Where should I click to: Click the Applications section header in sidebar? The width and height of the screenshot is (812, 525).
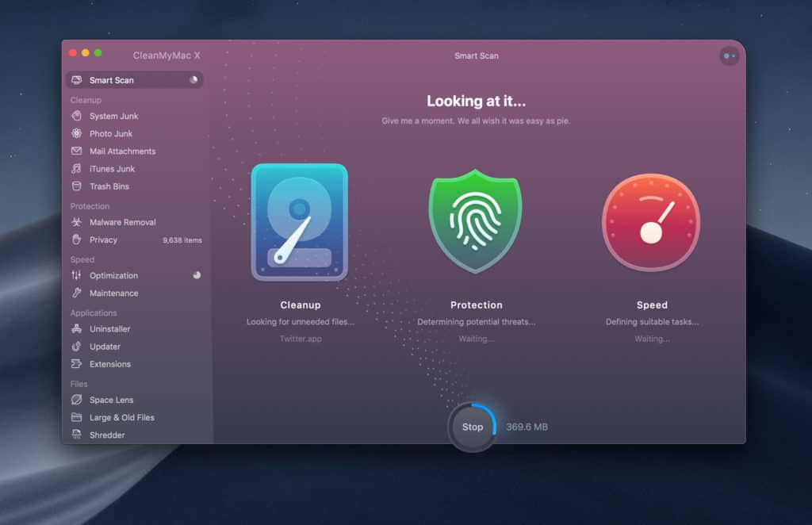(x=94, y=312)
